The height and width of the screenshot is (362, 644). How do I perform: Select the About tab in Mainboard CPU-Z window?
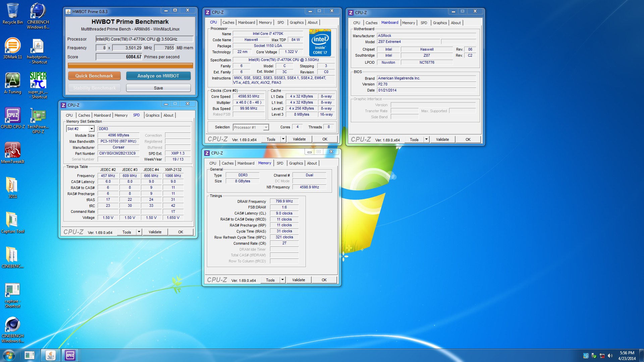[x=455, y=23]
